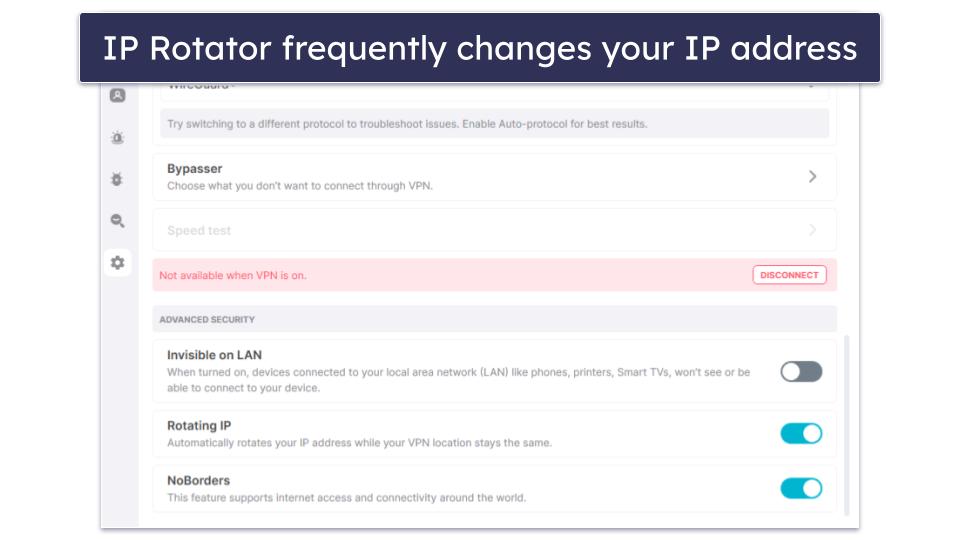Turn off the Rotating IP toggle
This screenshot has height=540, width=960.
pos(801,433)
